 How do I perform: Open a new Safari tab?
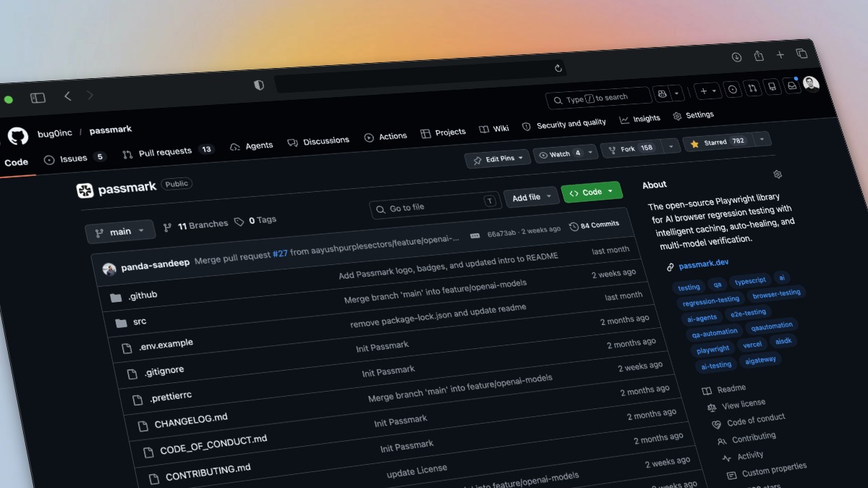tap(780, 55)
